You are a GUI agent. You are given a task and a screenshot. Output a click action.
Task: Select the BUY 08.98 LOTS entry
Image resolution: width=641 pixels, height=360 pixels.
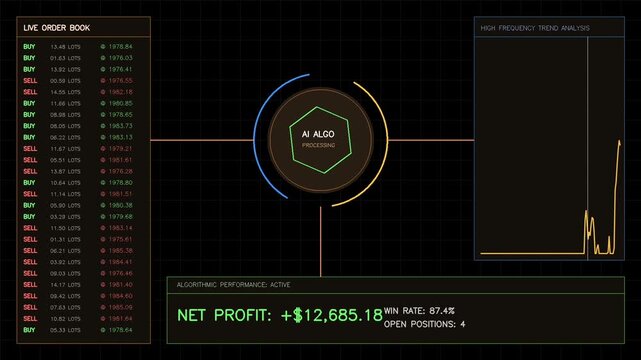[78, 115]
